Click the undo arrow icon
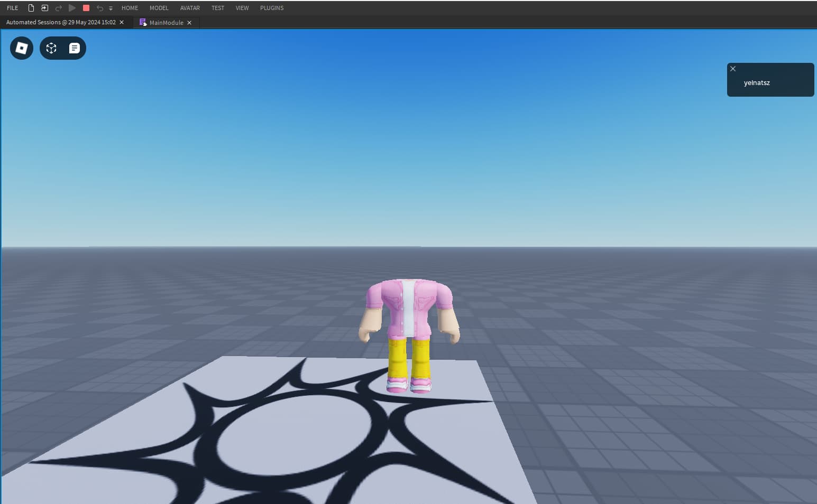This screenshot has width=817, height=504. (99, 8)
